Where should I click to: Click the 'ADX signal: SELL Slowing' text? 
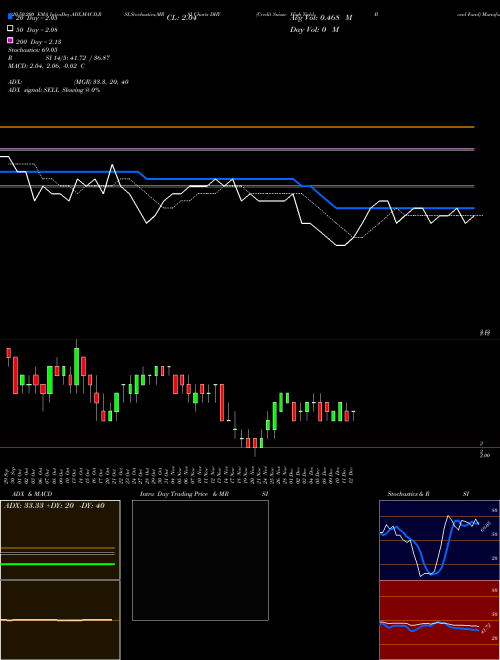pos(47,90)
